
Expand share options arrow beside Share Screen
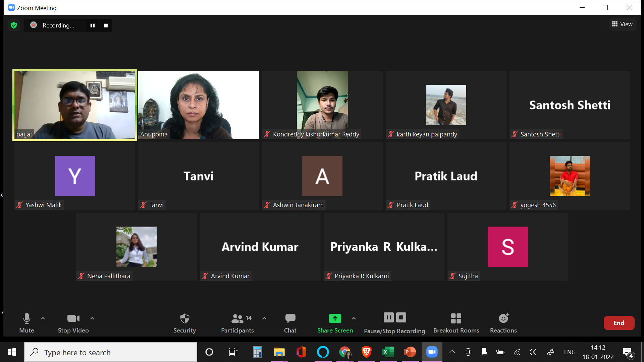click(x=354, y=318)
